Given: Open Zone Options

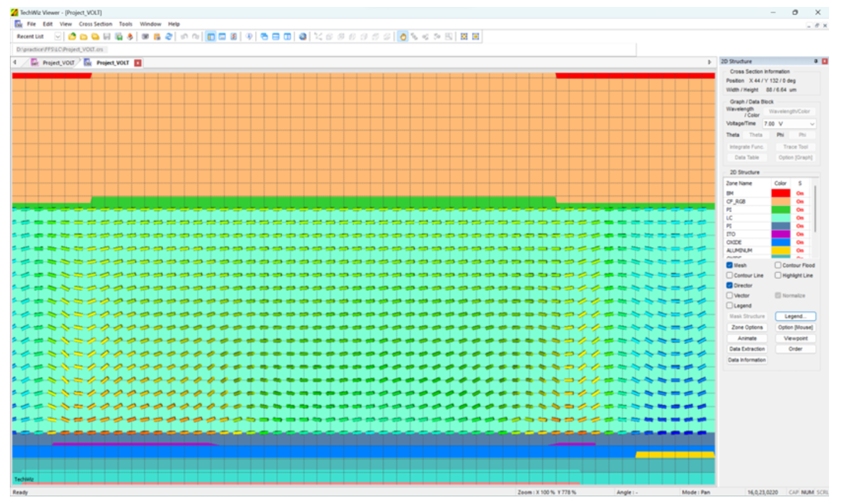Looking at the screenshot, I should 747,327.
